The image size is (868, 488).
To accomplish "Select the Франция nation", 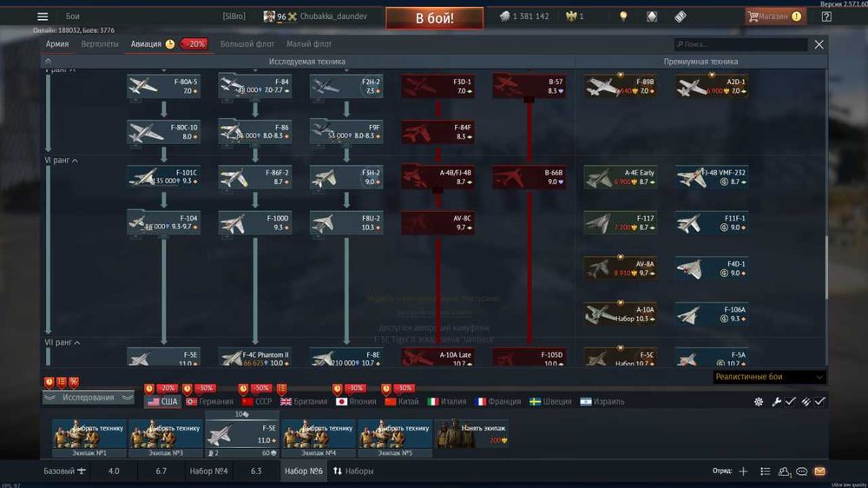I will tap(497, 401).
